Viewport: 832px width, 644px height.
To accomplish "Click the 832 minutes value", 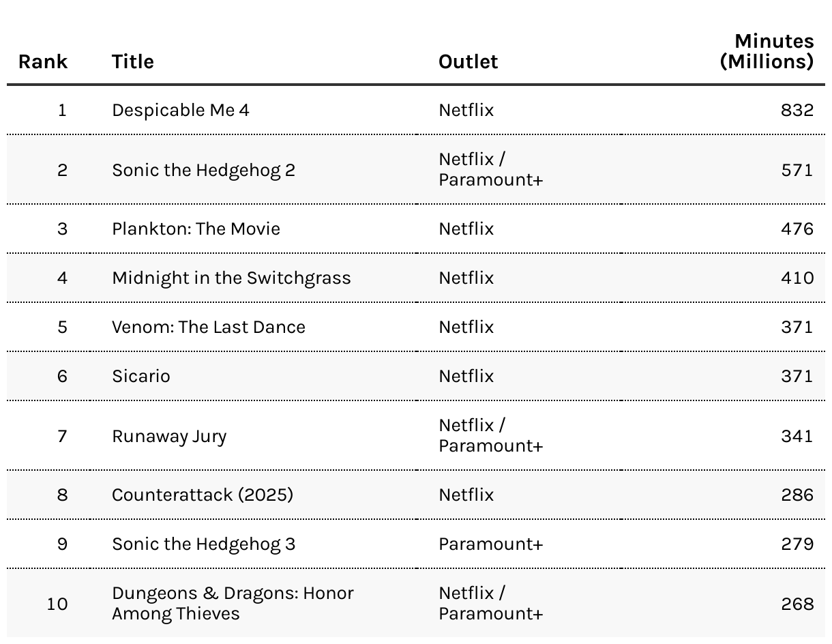I will 797,110.
